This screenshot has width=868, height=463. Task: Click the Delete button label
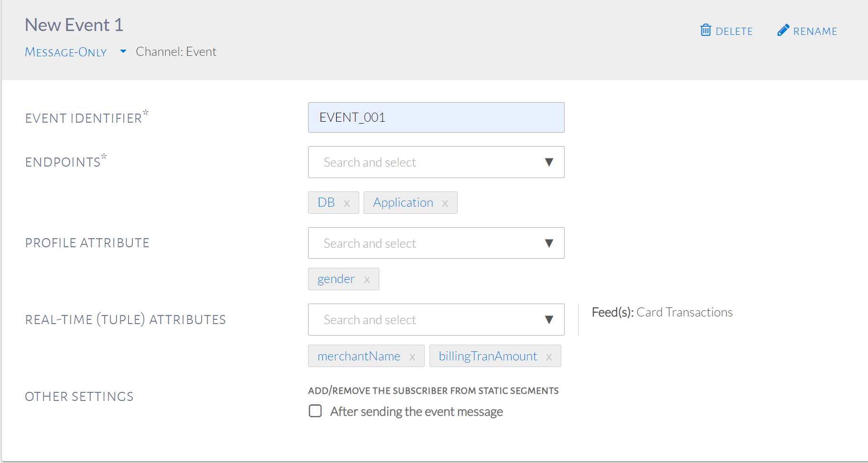coord(734,32)
